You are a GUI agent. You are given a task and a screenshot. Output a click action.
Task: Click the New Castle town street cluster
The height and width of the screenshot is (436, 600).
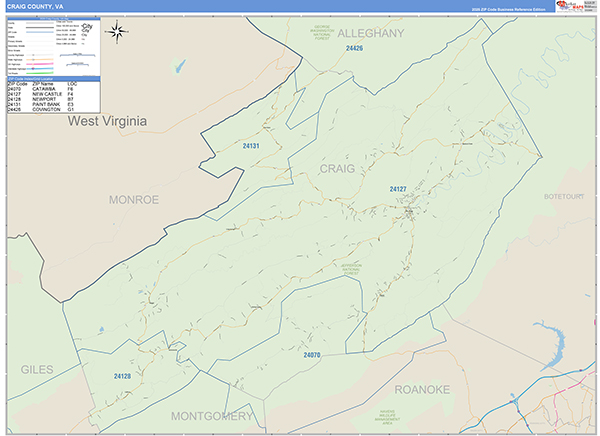pyautogui.click(x=410, y=210)
